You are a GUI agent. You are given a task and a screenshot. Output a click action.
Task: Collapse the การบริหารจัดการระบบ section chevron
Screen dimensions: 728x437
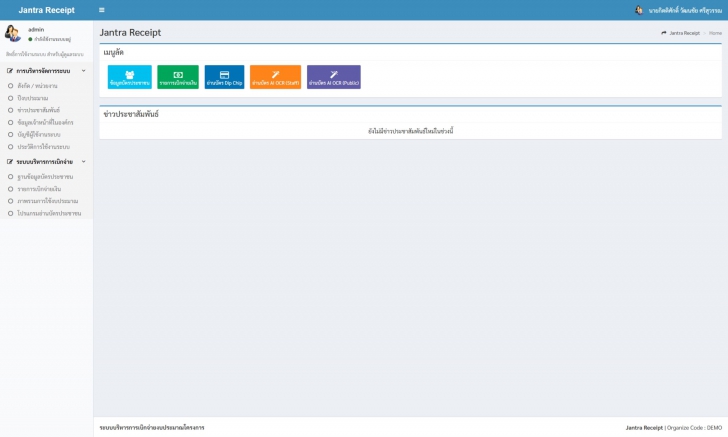(x=84, y=71)
